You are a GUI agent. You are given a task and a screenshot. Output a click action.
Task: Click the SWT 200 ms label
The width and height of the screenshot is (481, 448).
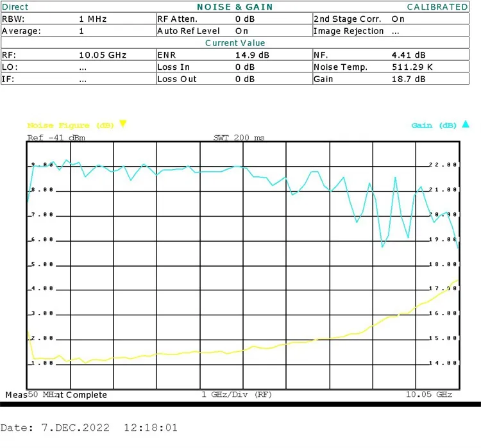239,137
